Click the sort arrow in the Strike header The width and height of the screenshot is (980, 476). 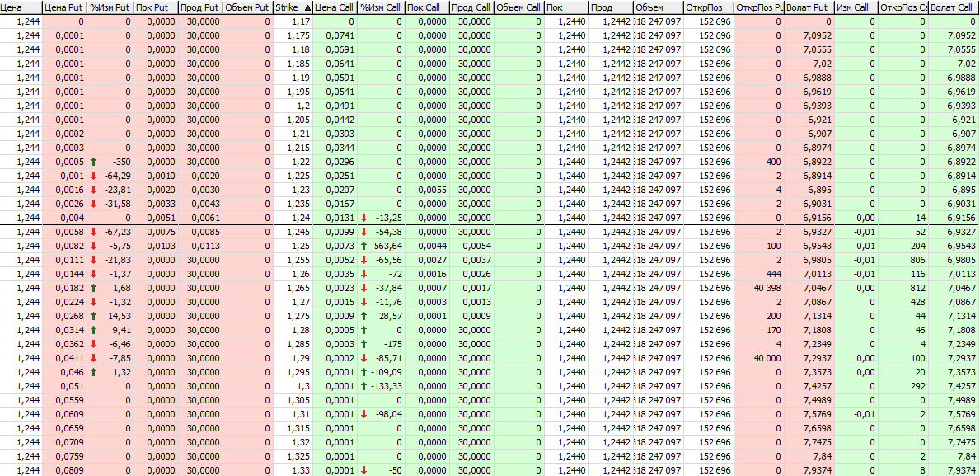[306, 8]
